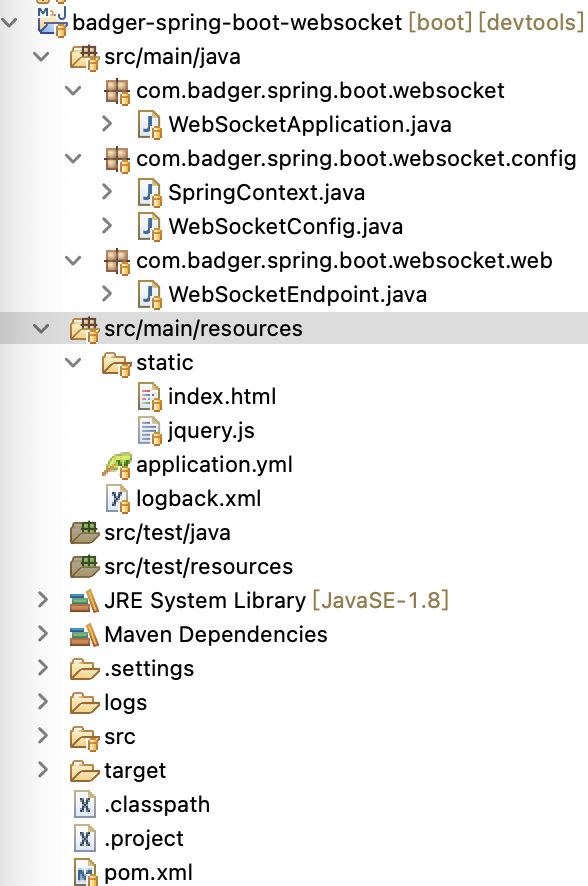Screen dimensions: 588x886
Task: Select the WebSocketEndpoint.java class icon
Action: [x=152, y=295]
